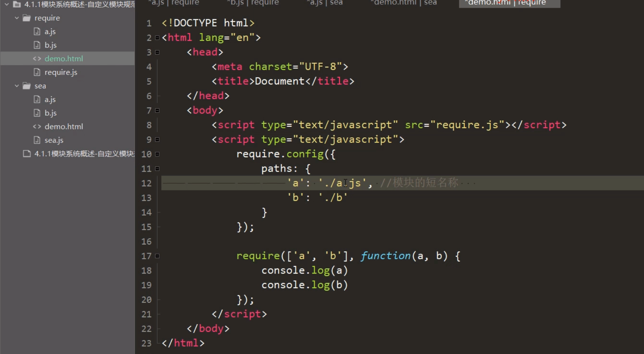Open b.js under the sea folder
The height and width of the screenshot is (354, 644).
pos(50,113)
